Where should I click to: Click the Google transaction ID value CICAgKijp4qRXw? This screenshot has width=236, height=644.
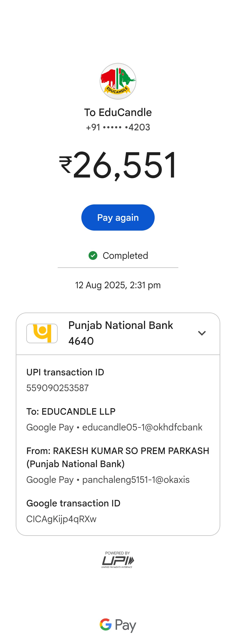(61, 519)
